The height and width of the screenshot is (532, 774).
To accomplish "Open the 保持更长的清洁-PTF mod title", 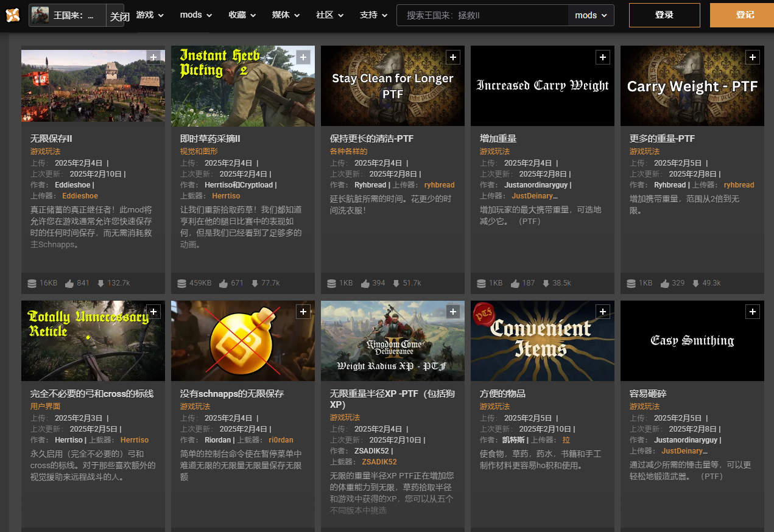I will click(x=371, y=139).
